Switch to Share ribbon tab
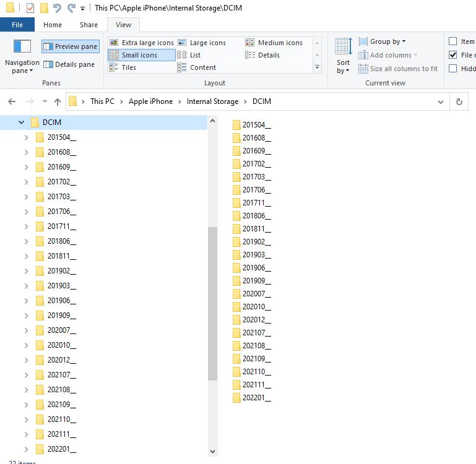The image size is (476, 464). pyautogui.click(x=89, y=25)
